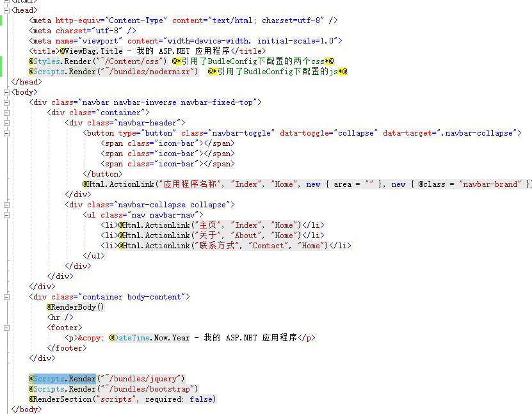
Task: Collapse the container body-content div
Action: [x=6, y=297]
